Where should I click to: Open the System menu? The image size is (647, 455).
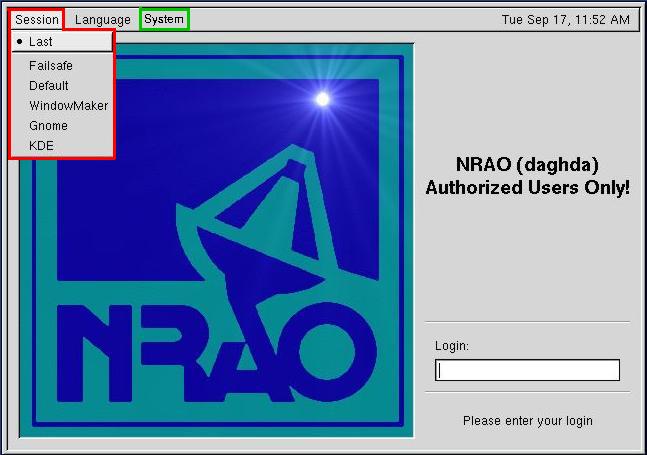(x=164, y=19)
